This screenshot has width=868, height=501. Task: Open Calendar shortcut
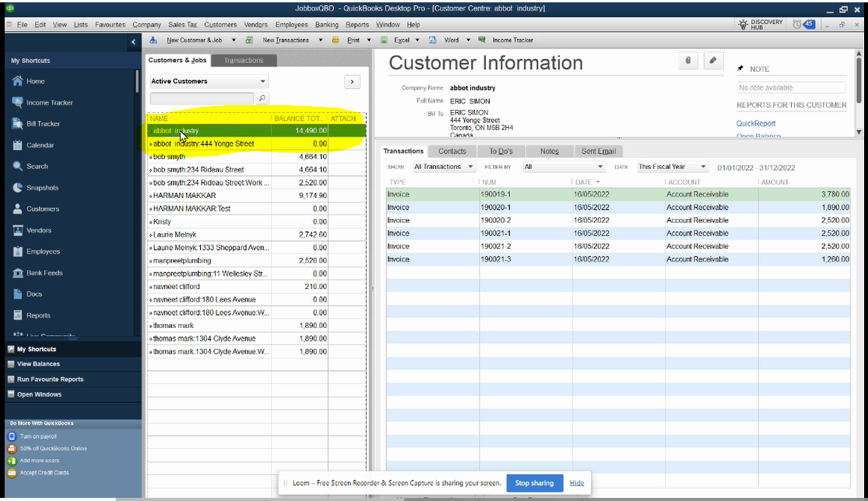(33, 145)
